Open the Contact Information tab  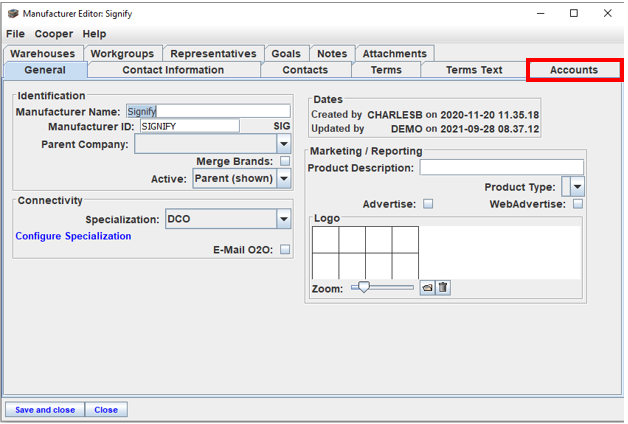173,70
